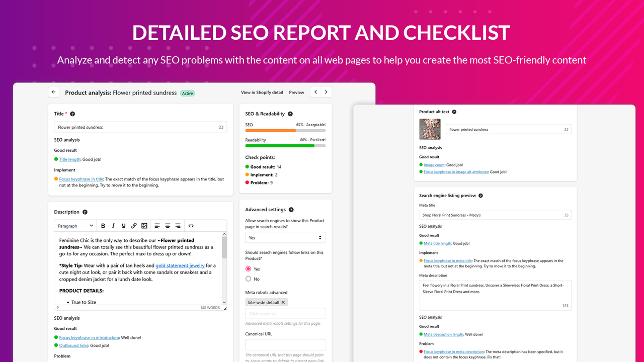
Task: Click the back arrow next to Product analysis
Action: (x=53, y=92)
